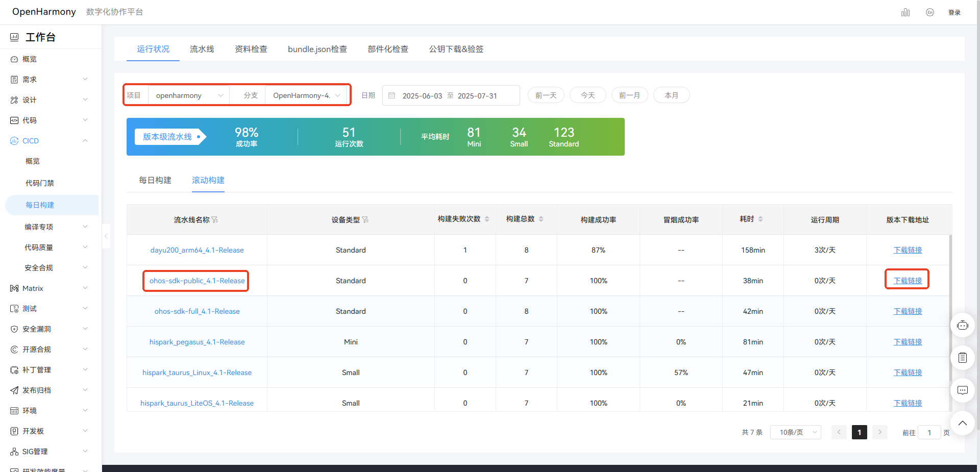The height and width of the screenshot is (472, 980).
Task: Open the document clipboard floating button
Action: (x=963, y=358)
